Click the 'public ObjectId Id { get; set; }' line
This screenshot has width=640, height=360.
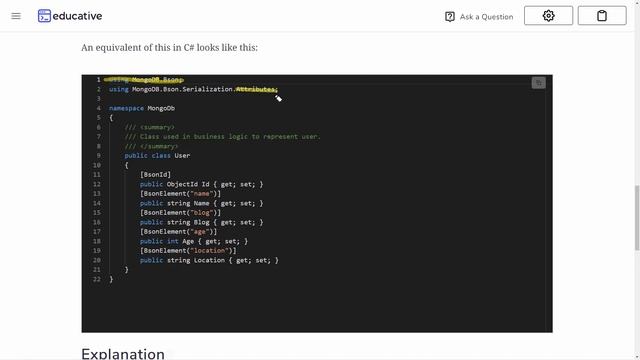pyautogui.click(x=201, y=184)
